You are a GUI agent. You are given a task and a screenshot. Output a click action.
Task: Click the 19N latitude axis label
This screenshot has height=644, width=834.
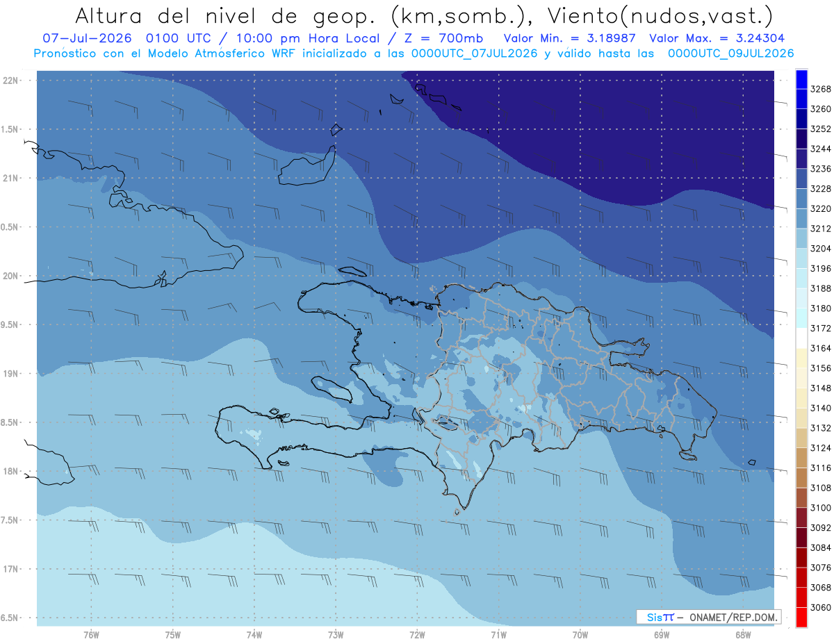click(x=10, y=373)
